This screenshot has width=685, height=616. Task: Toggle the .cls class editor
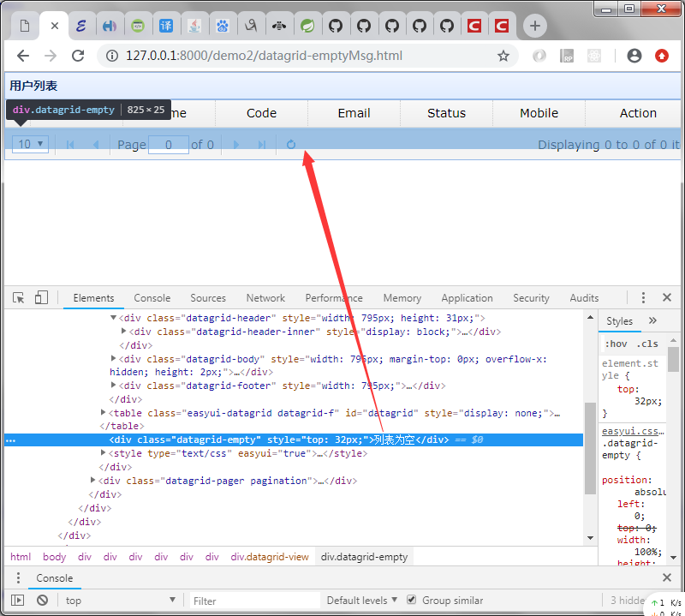(x=647, y=344)
